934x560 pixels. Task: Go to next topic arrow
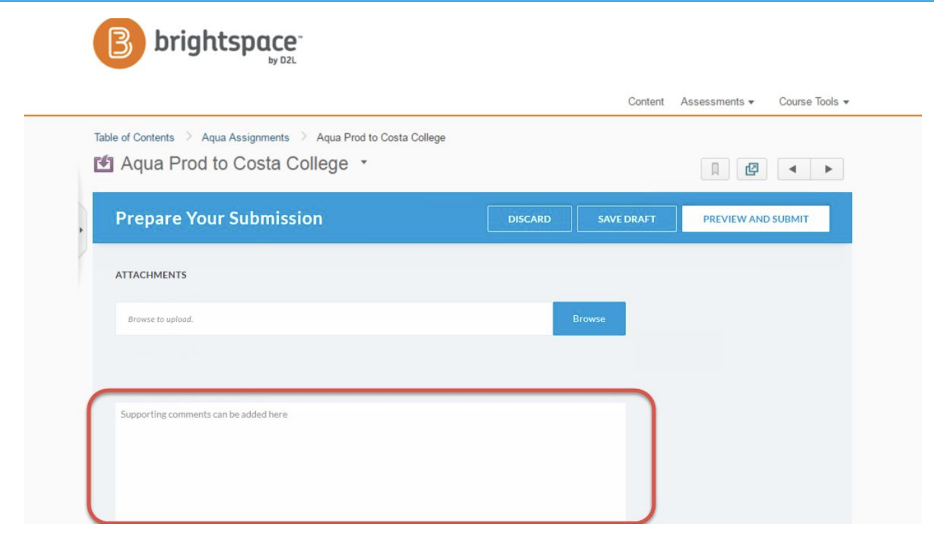(x=828, y=169)
